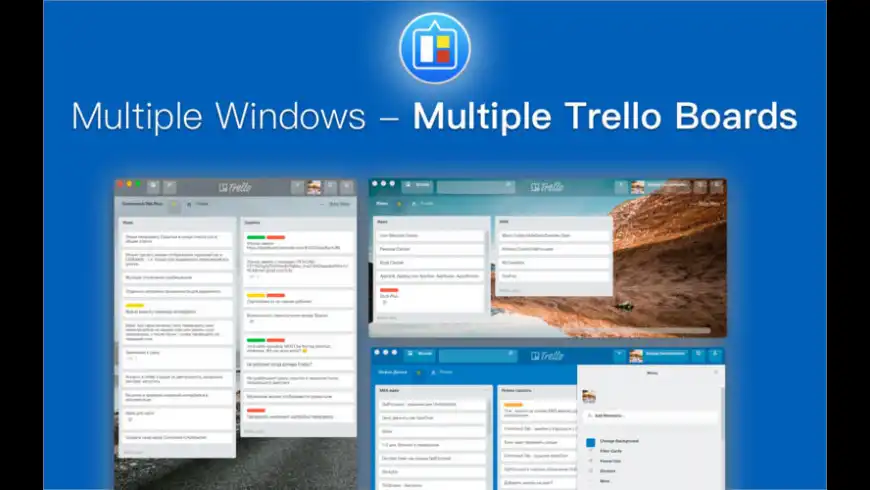Click Show Menu in the gray left window

tap(340, 204)
